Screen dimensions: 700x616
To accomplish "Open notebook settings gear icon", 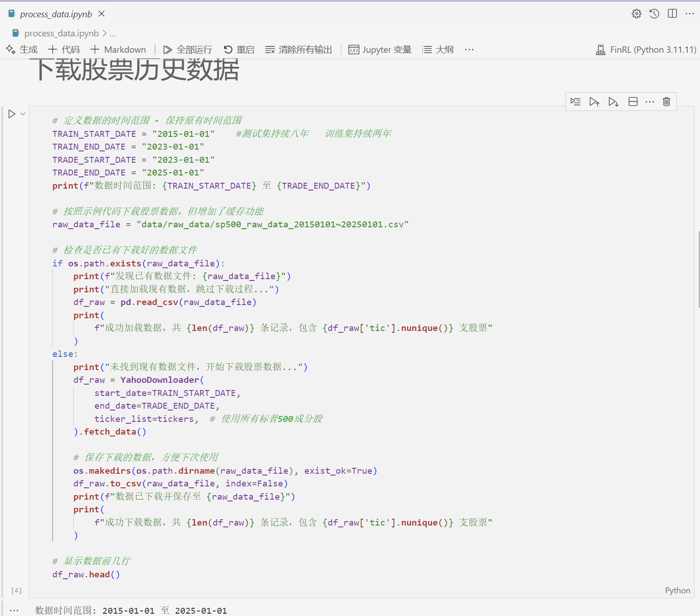I will (x=636, y=14).
